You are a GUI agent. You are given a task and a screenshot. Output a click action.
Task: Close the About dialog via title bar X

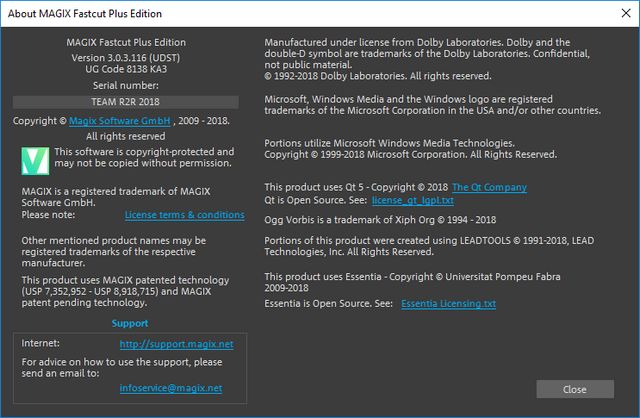click(x=616, y=14)
